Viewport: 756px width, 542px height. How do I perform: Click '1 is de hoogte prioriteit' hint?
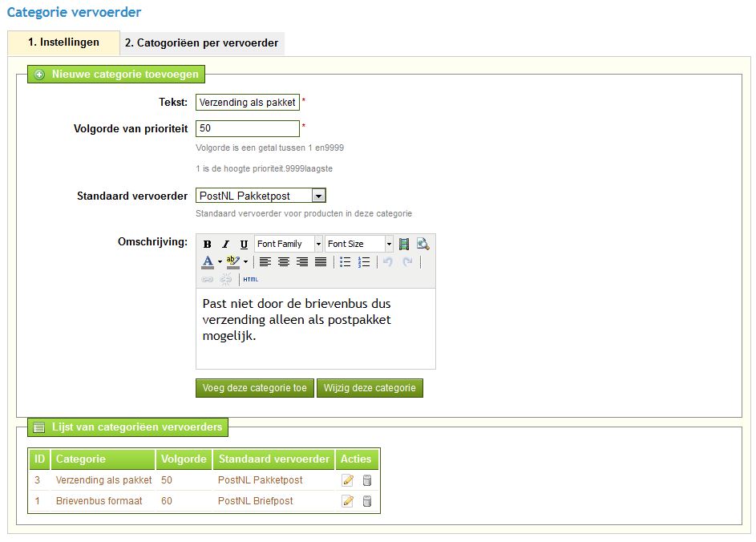[x=265, y=168]
